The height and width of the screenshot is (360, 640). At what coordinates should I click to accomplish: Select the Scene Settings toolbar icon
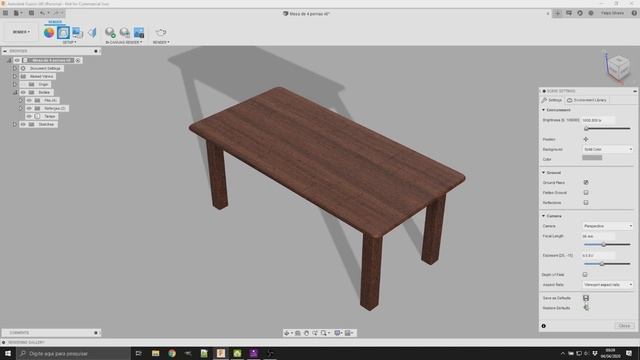click(63, 32)
